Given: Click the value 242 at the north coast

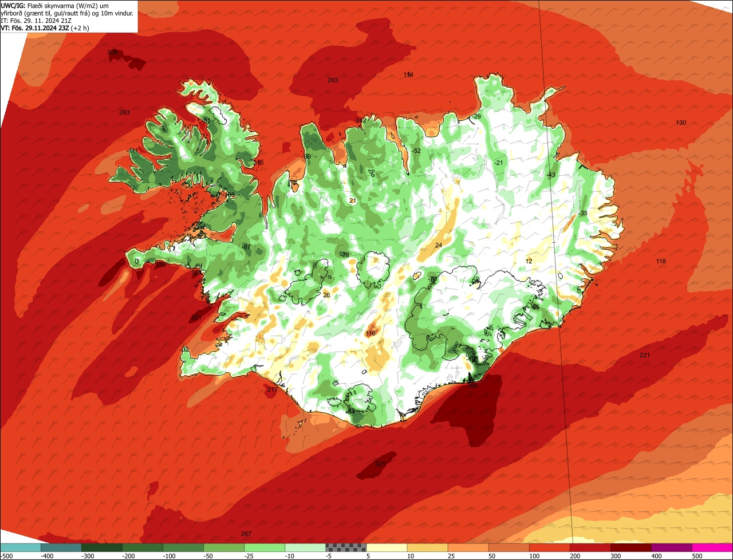Looking at the screenshot, I should point(361,120).
